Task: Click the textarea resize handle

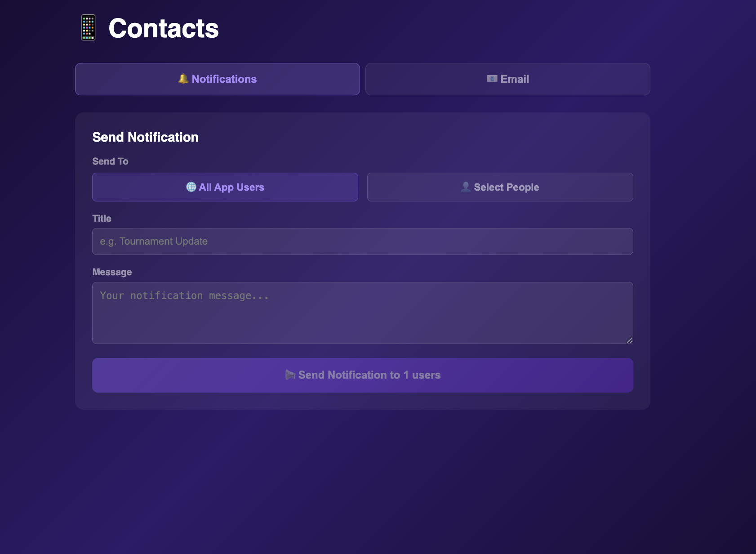Action: click(630, 341)
